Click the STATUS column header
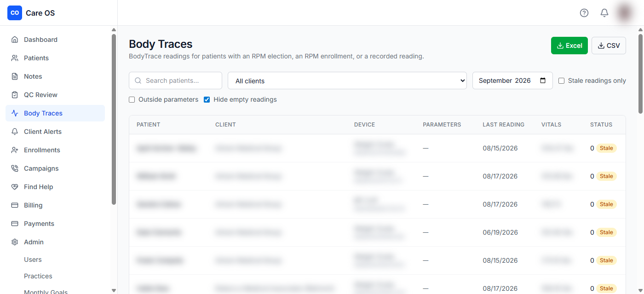The image size is (644, 294). 601,125
